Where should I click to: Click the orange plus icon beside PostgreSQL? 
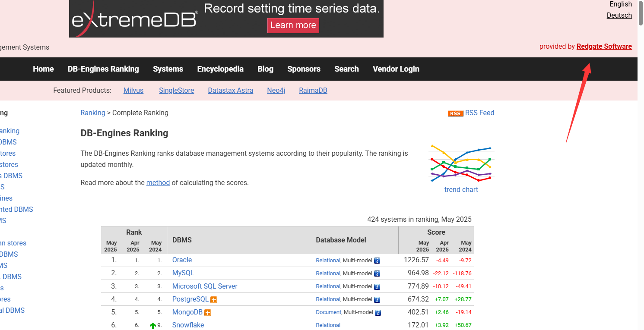214,299
